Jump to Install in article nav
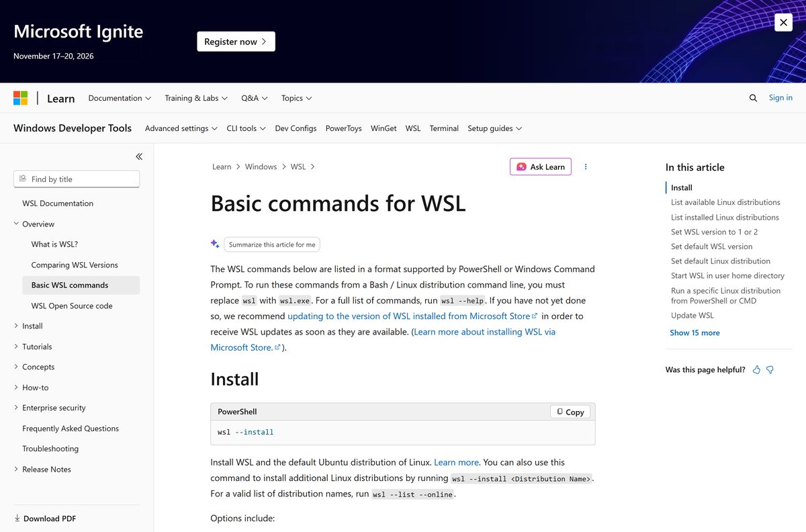Screen dimensions: 806x532 (682, 187)
